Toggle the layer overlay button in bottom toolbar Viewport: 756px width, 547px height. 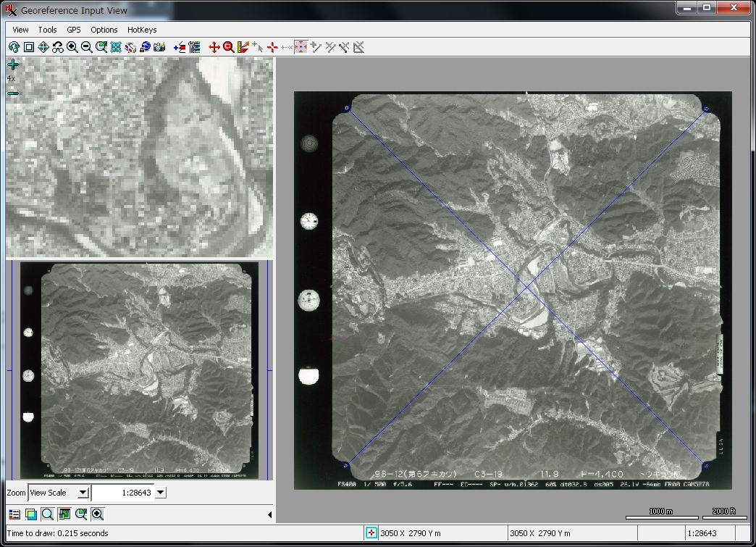click(x=30, y=514)
